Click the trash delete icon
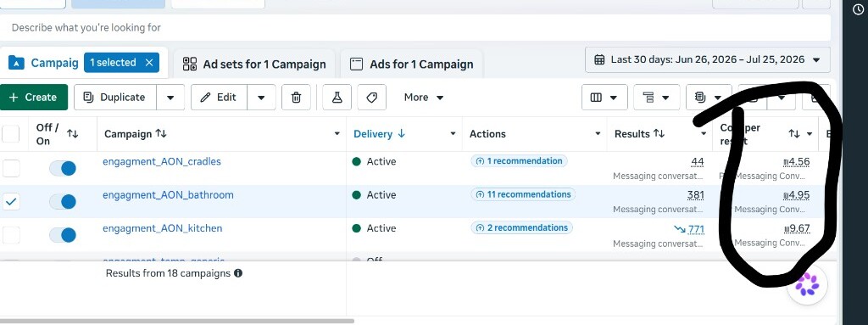Viewport: 868px width, 325px height. 296,98
